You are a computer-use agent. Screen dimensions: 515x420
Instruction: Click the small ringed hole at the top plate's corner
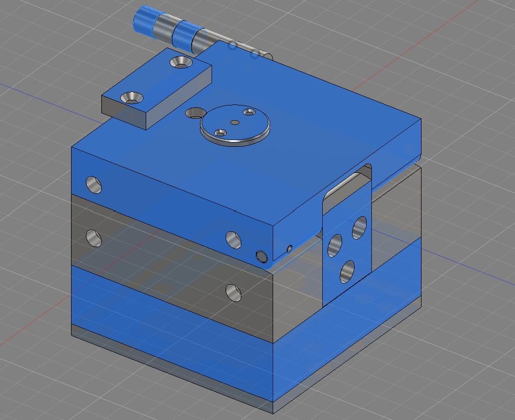pyautogui.click(x=262, y=256)
